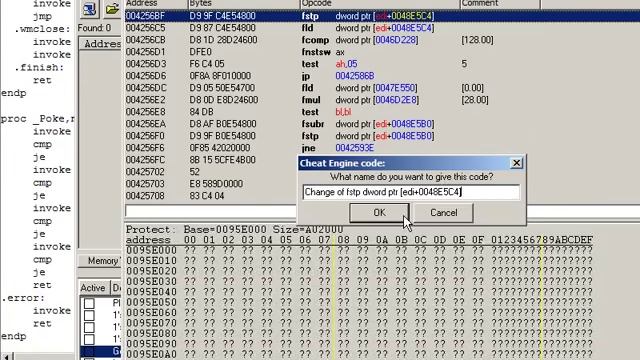The height and width of the screenshot is (360, 640).
Task: Click the .finish: label in source code
Action: click(x=39, y=67)
